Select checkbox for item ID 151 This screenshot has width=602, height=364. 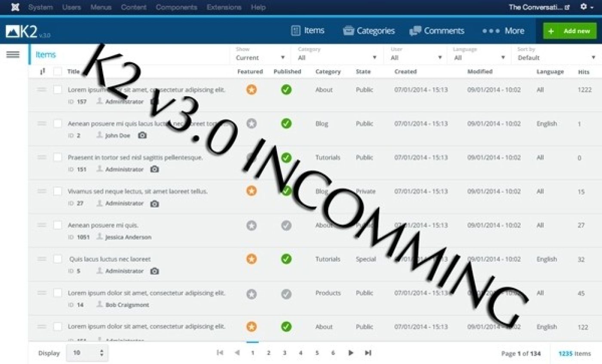[x=58, y=158]
